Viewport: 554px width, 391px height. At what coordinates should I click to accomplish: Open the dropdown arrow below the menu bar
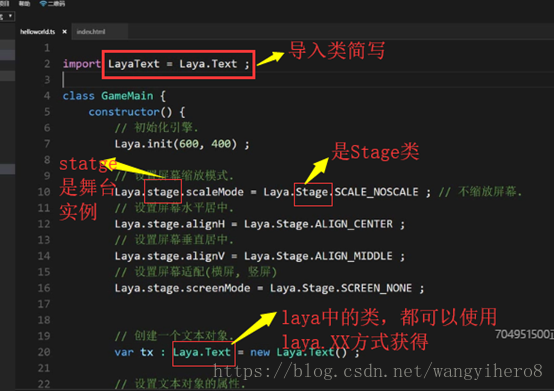click(10, 16)
